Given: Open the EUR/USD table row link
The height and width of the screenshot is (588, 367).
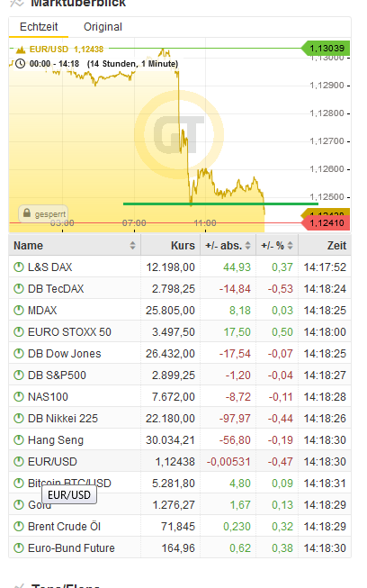Looking at the screenshot, I should (x=52, y=462).
